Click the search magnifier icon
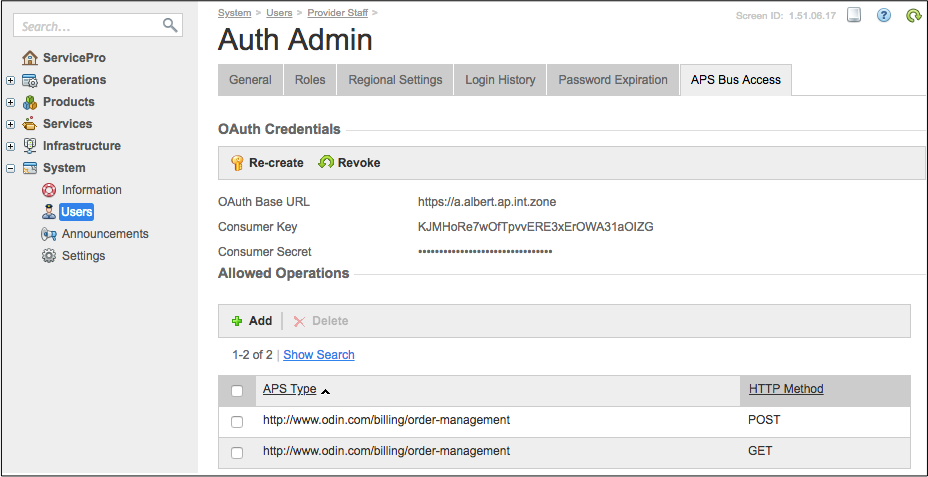This screenshot has width=928, height=477. tap(170, 26)
